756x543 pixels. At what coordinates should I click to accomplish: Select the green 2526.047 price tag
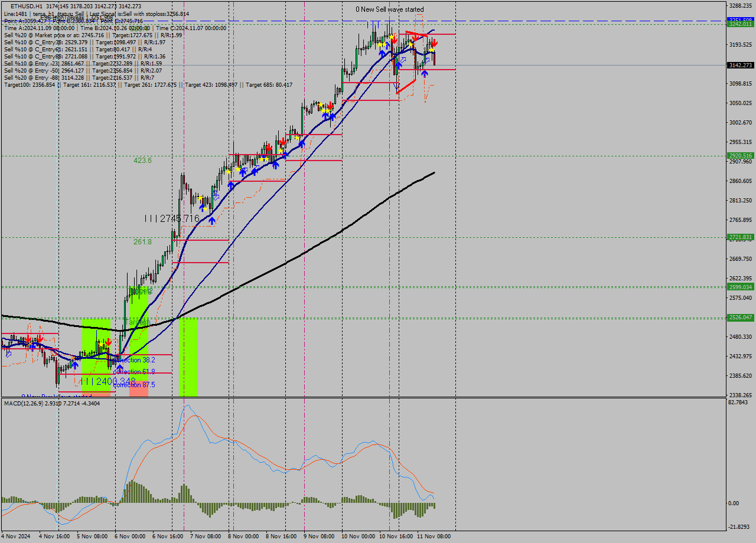point(740,318)
